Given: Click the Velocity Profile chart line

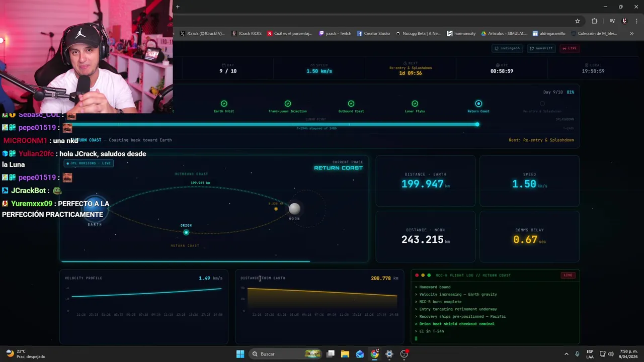Looking at the screenshot, I should [x=146, y=292].
